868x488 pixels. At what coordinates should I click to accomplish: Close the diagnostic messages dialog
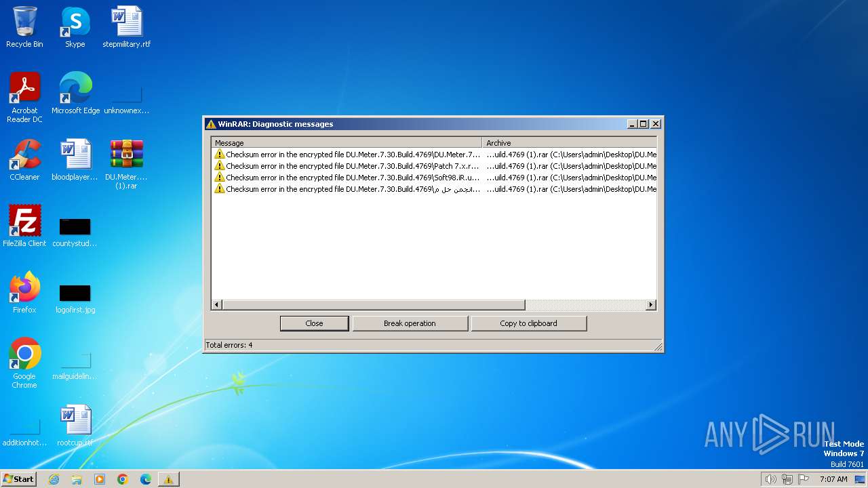click(x=314, y=323)
